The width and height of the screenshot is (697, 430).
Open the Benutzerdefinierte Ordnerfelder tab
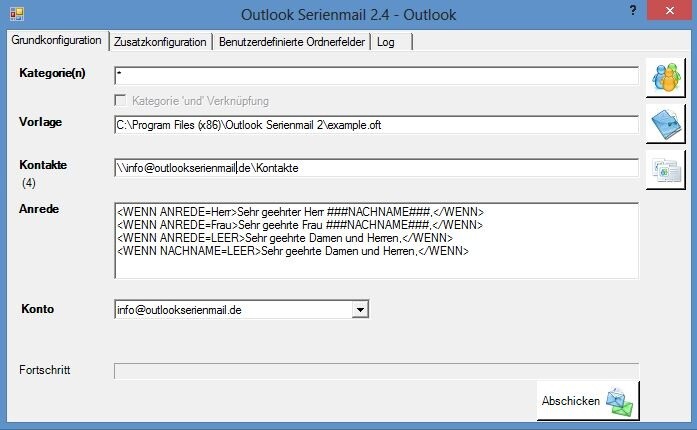(292, 42)
